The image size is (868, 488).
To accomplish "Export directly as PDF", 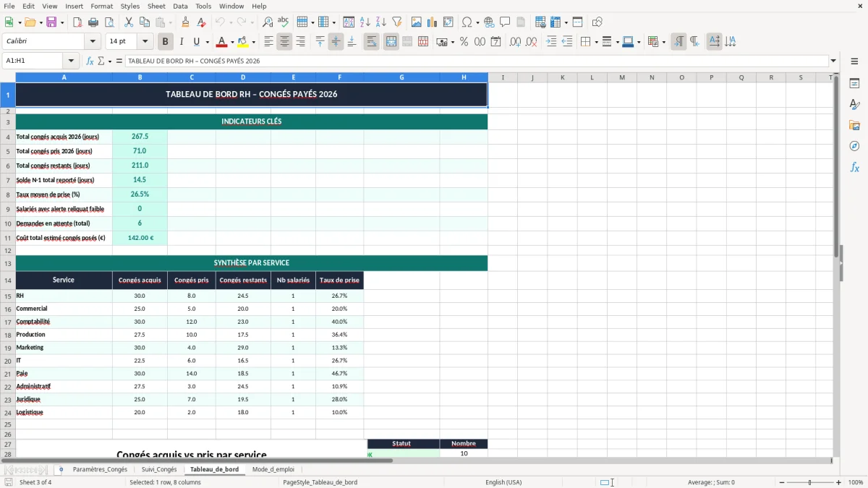I will coord(77,22).
